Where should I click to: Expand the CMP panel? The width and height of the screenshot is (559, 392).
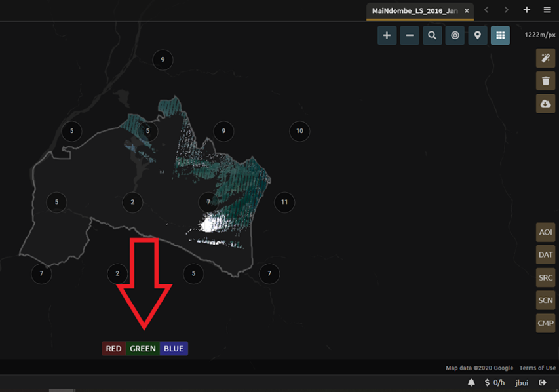545,323
